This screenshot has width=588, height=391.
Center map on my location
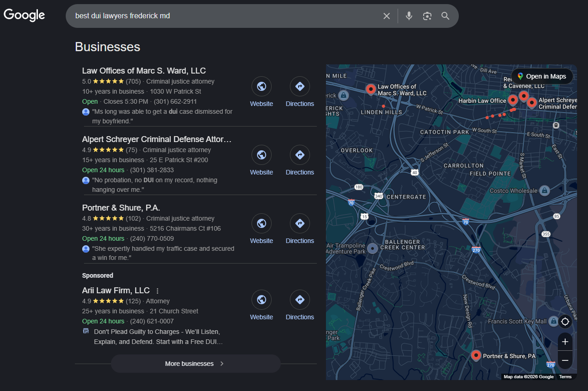(565, 322)
